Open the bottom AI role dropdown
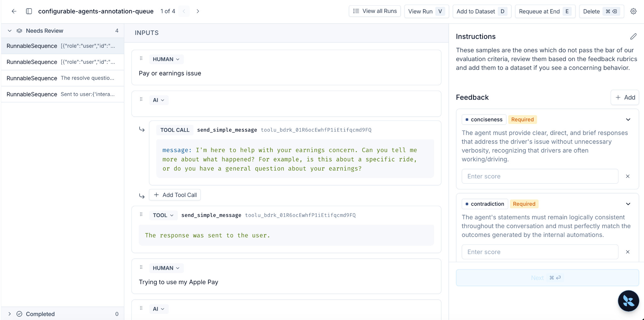The image size is (644, 320). click(158, 309)
